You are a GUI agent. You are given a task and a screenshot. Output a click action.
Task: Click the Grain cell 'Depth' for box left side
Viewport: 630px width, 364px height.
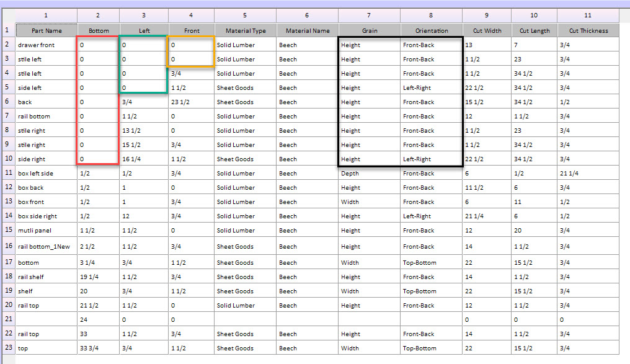coord(369,173)
